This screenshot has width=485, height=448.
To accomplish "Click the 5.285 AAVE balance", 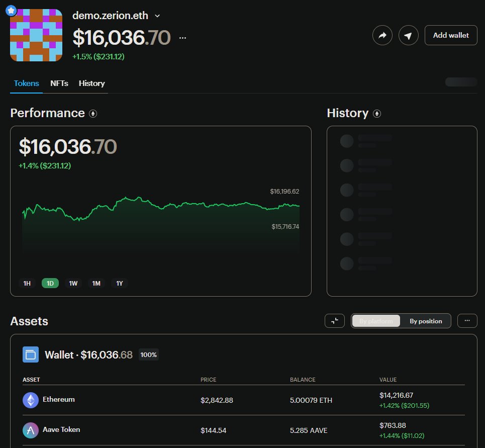I will tap(309, 430).
